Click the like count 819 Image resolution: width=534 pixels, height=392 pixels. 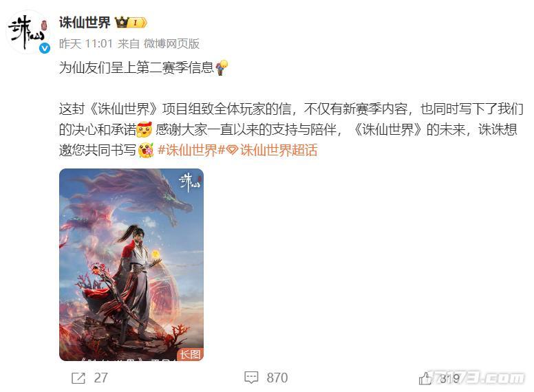click(449, 378)
